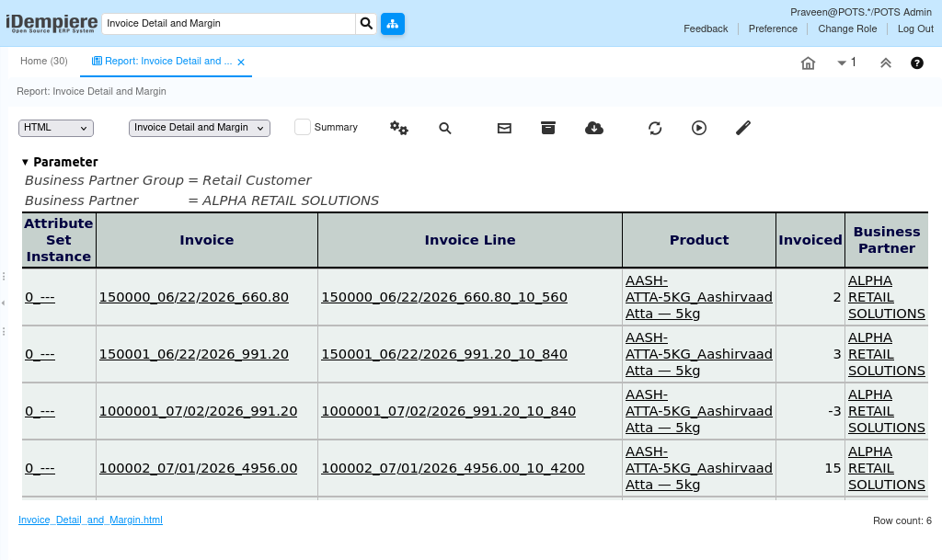Go to home via house icon
The width and height of the screenshot is (942, 560).
pyautogui.click(x=808, y=63)
